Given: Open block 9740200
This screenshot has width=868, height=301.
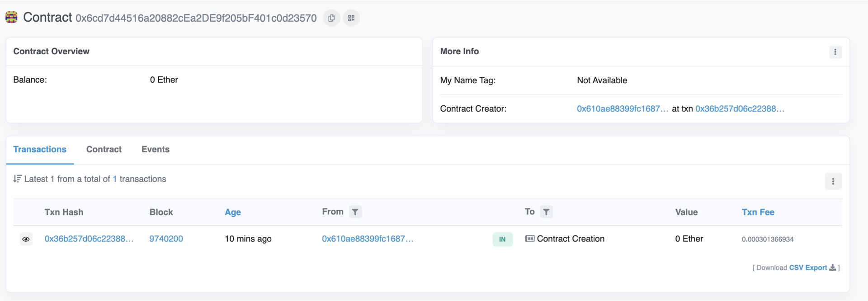Looking at the screenshot, I should pyautogui.click(x=166, y=239).
